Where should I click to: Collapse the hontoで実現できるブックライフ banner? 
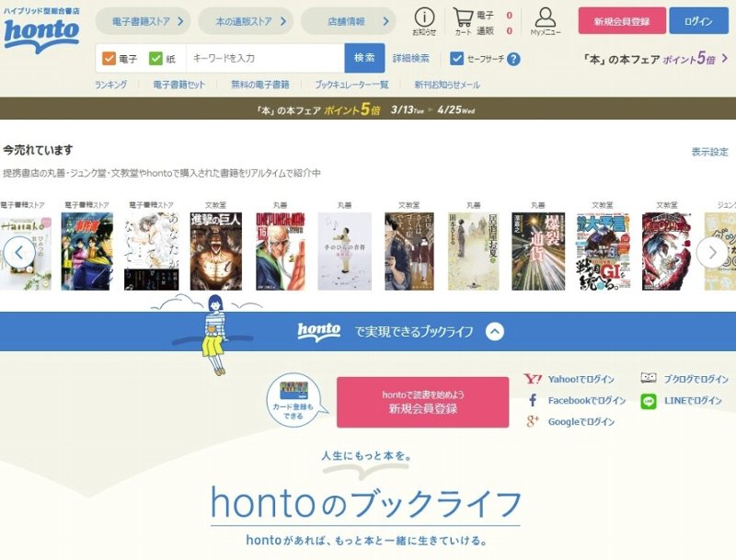[x=495, y=332]
